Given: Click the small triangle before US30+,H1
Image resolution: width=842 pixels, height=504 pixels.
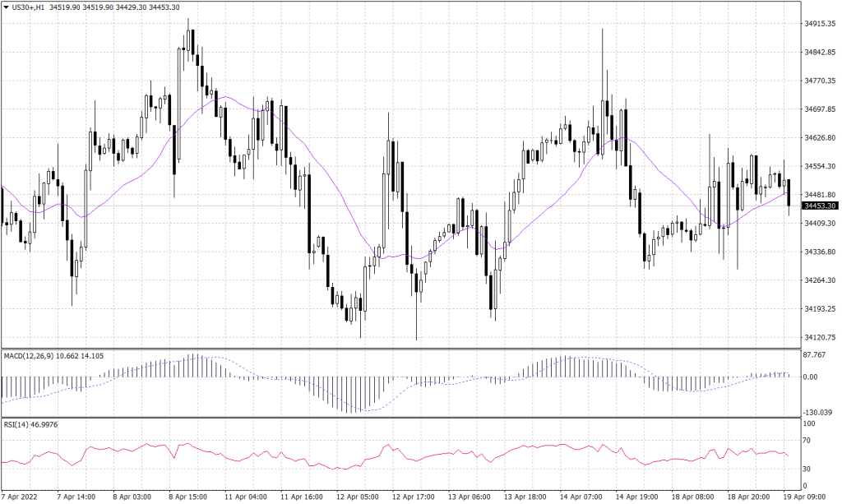Looking at the screenshot, I should (x=7, y=7).
